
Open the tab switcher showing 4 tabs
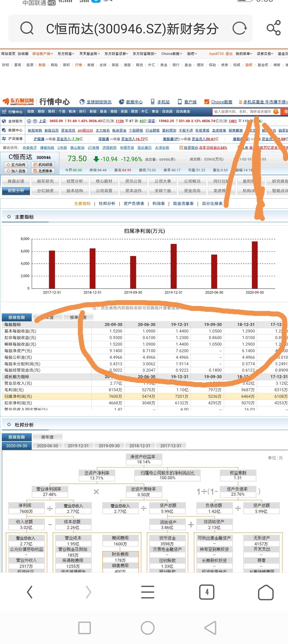[207, 592]
